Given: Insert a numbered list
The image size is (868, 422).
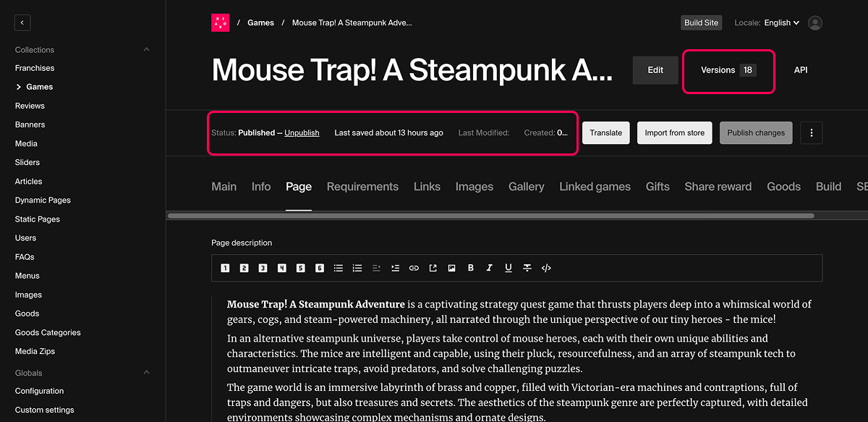Looking at the screenshot, I should tap(357, 268).
